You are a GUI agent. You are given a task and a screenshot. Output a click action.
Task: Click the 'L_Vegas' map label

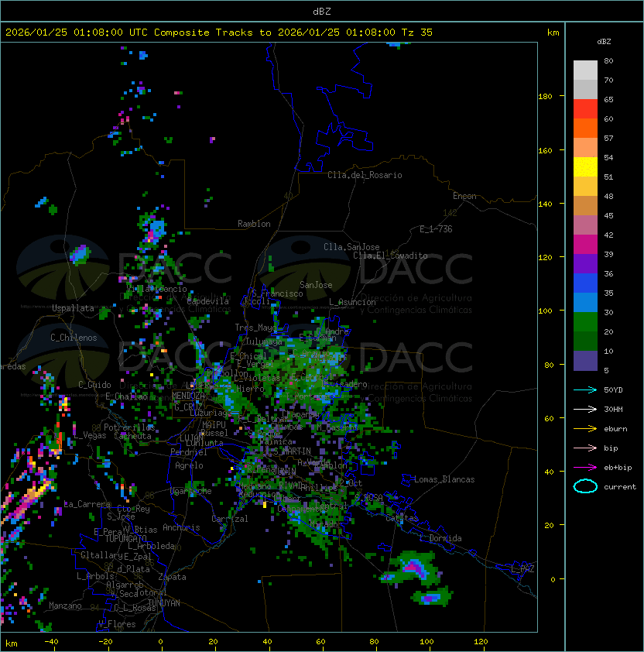click(90, 435)
